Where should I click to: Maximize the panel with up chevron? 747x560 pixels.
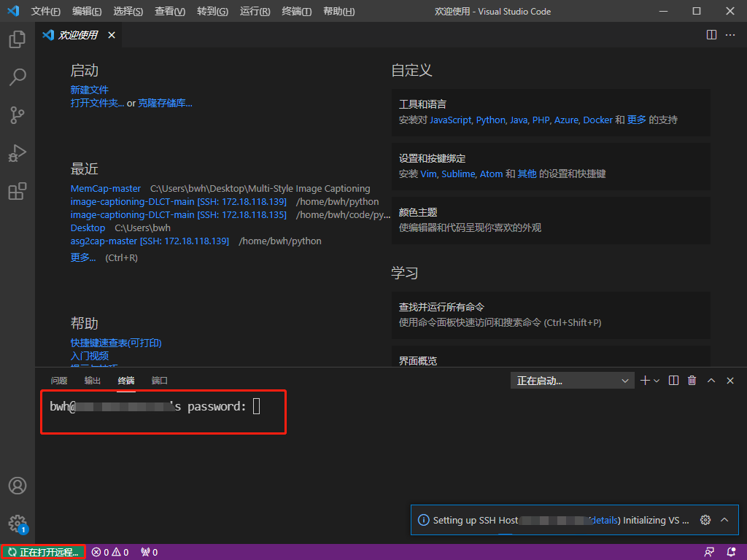[x=711, y=381]
